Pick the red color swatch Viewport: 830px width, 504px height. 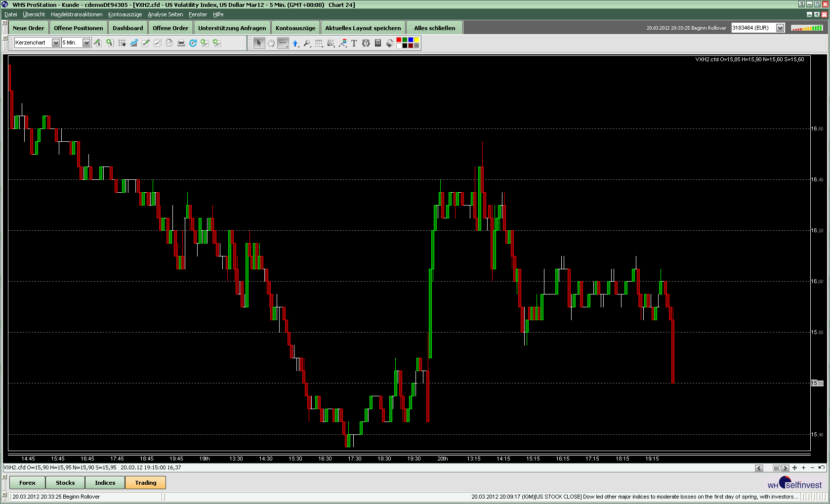pyautogui.click(x=399, y=40)
